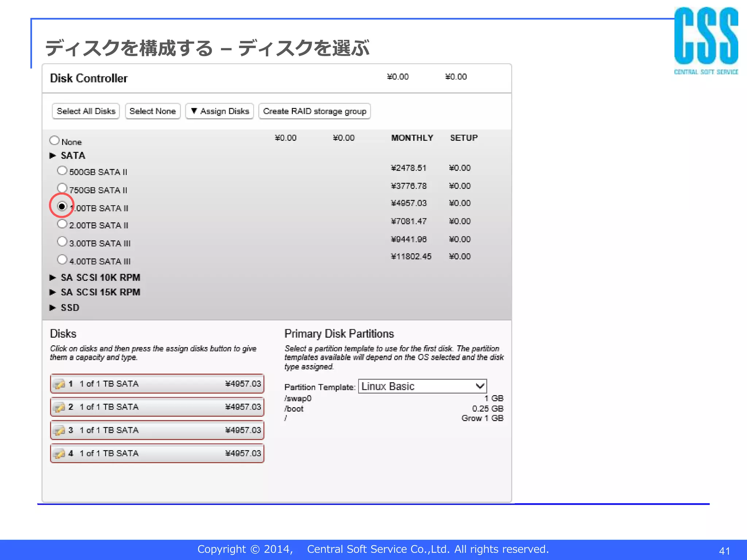Expand the SA SCSI 10K RPM category
747x560 pixels.
tap(53, 278)
